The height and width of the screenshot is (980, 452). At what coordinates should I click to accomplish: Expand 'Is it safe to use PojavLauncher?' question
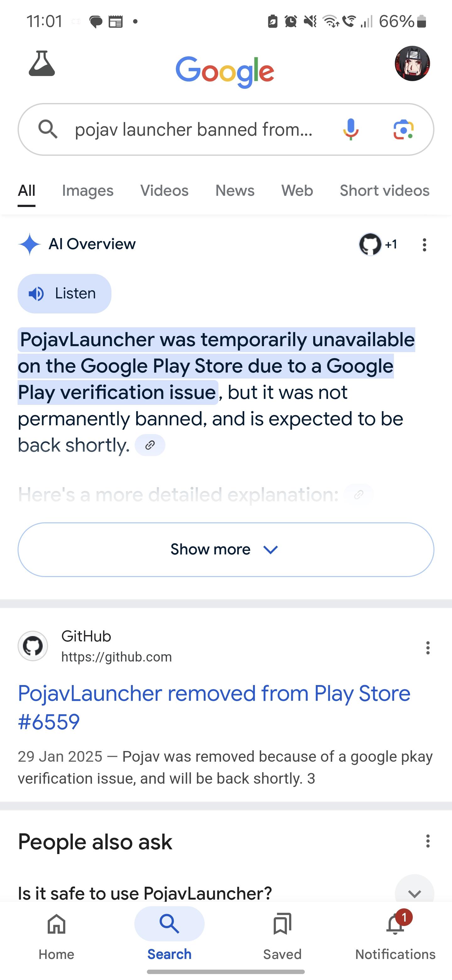[226, 892]
